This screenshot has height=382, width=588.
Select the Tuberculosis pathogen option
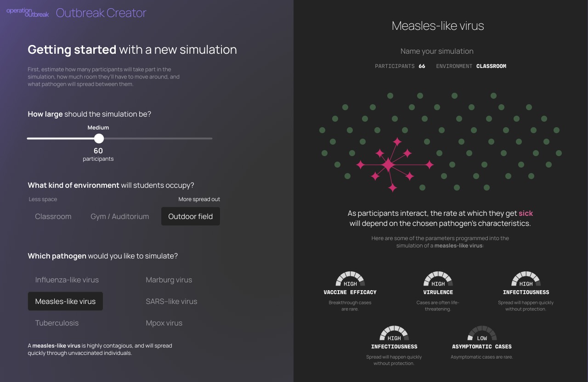tap(57, 323)
